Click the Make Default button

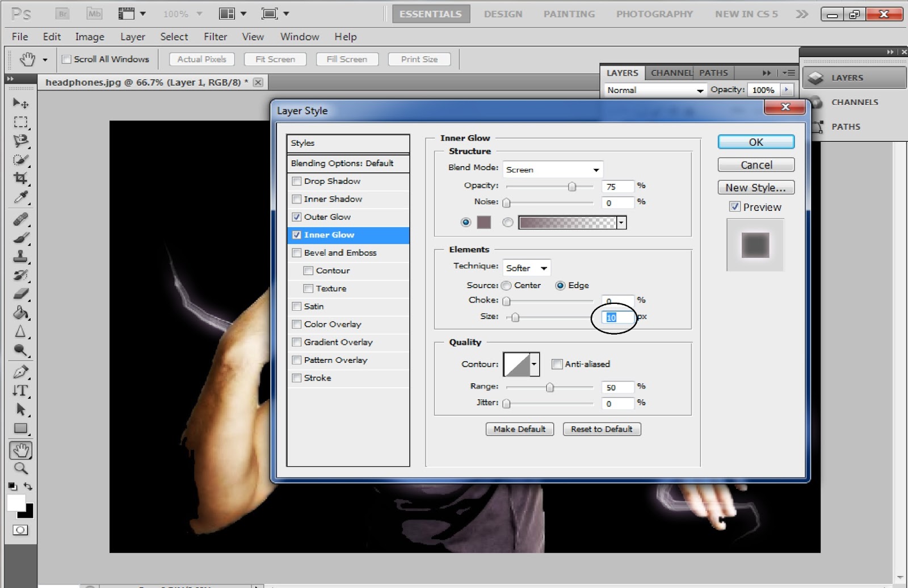pyautogui.click(x=519, y=429)
